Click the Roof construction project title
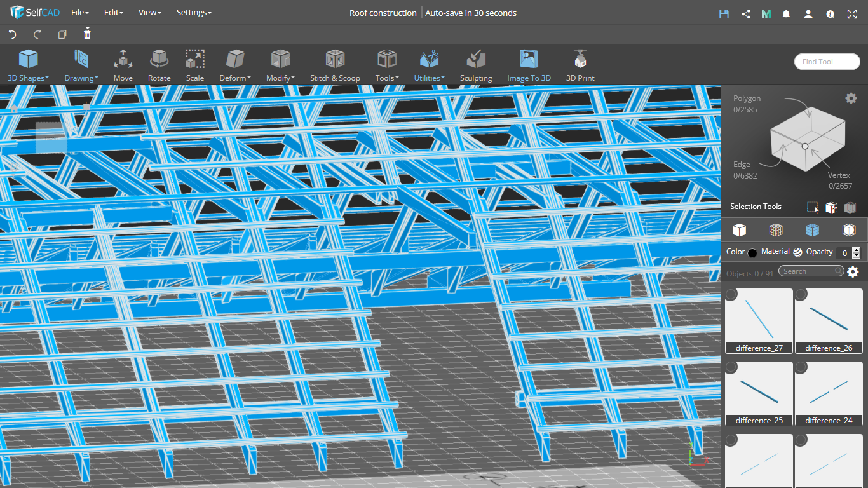The height and width of the screenshot is (488, 868). pos(383,13)
